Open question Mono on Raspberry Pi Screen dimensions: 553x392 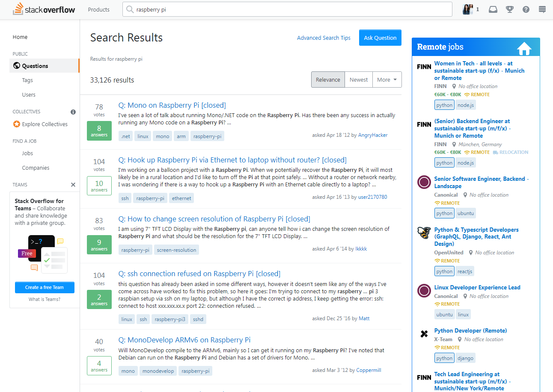(172, 105)
